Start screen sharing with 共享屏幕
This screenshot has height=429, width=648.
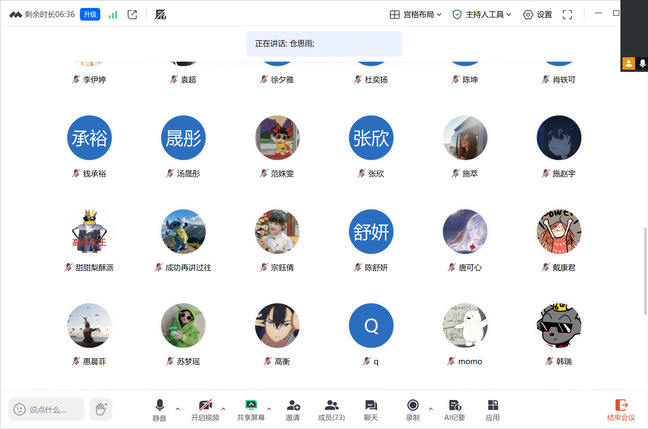pos(251,408)
